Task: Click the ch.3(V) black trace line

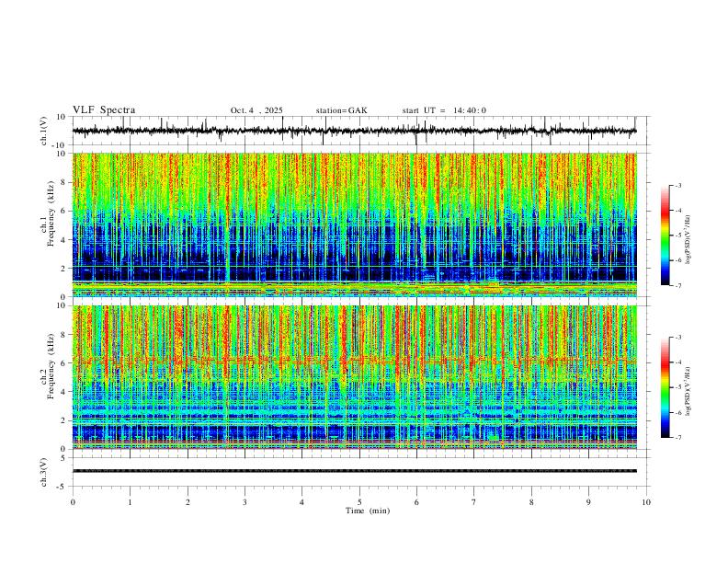Action: click(x=354, y=471)
